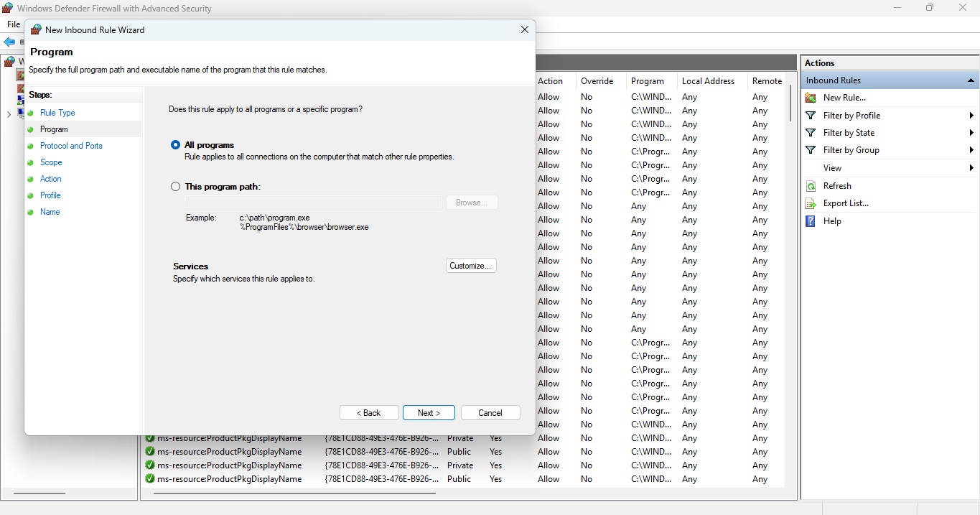Viewport: 980px width, 515px height.
Task: Open the wizard title bar firewall icon menu
Action: [x=36, y=29]
